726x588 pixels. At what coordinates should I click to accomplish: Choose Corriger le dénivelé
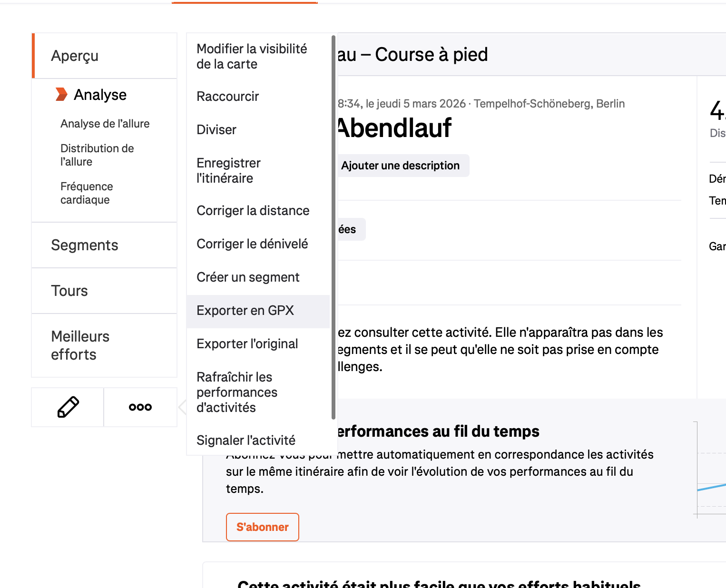(x=252, y=244)
